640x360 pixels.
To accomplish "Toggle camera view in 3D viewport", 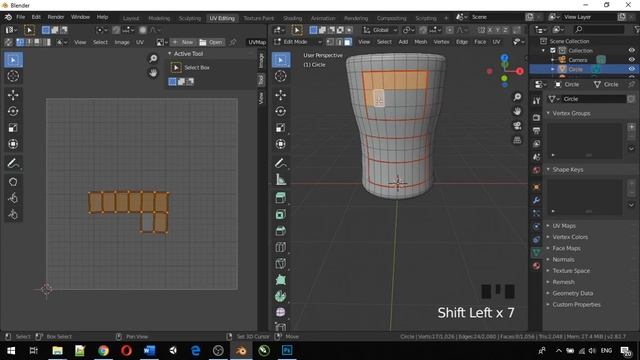I will (517, 126).
